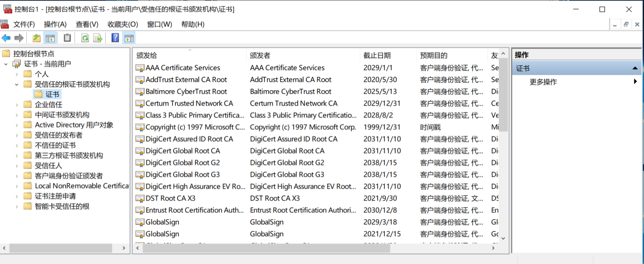Click the certificate store icon beside 证书 - 当前用户
Screen dimensions: 644x264
coord(17,64)
